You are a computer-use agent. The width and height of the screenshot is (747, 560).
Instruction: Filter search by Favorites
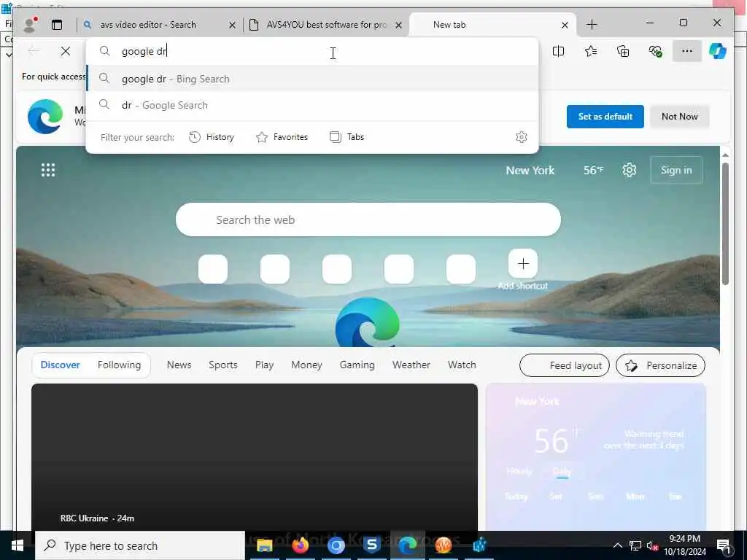(x=282, y=137)
